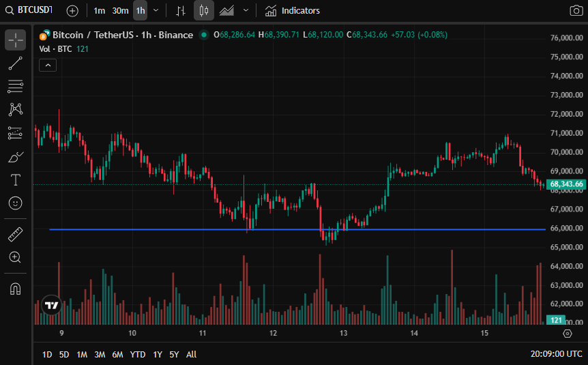Select the 1h timeframe
588x365 pixels.
(141, 11)
